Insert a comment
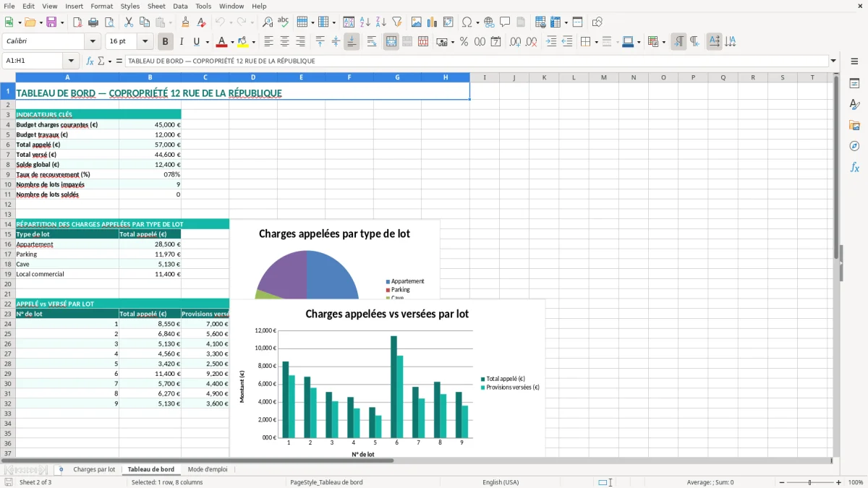Viewport: 868px width, 488px height. click(x=505, y=22)
